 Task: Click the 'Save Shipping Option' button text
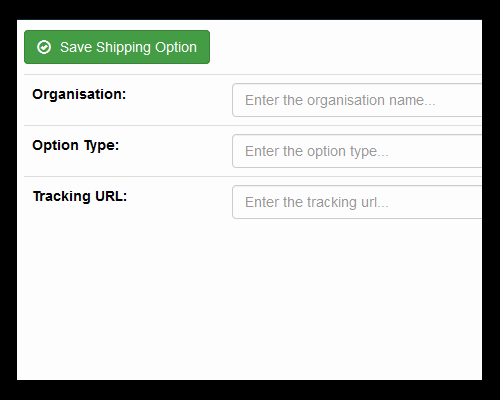tap(128, 47)
